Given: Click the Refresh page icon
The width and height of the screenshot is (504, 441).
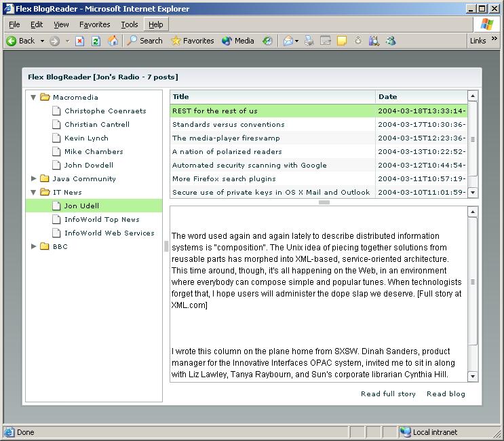Looking at the screenshot, I should pyautogui.click(x=96, y=41).
